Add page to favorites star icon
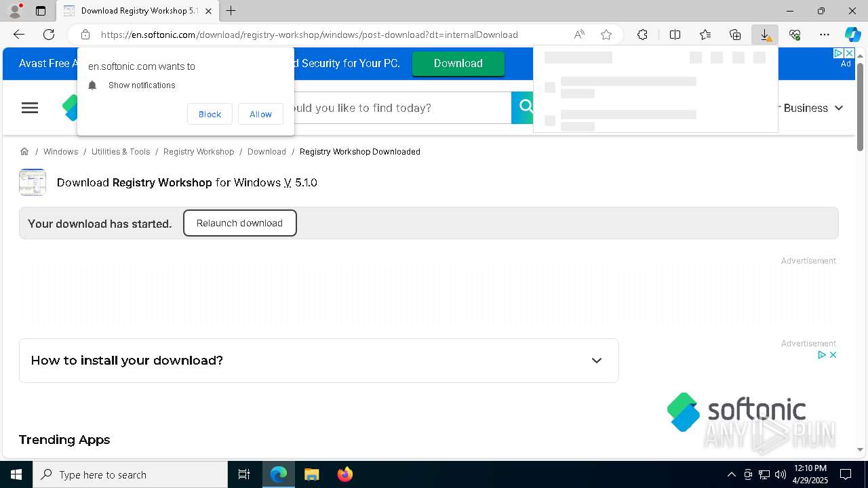 coord(606,35)
